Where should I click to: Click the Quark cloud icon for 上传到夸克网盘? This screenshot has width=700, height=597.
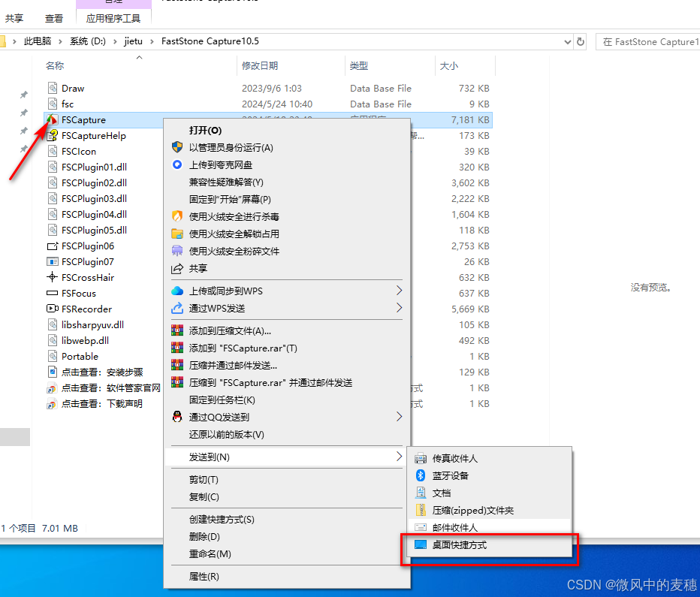tap(177, 164)
